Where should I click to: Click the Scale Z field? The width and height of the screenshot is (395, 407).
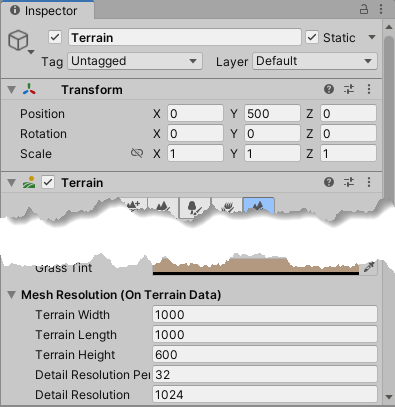pyautogui.click(x=349, y=153)
